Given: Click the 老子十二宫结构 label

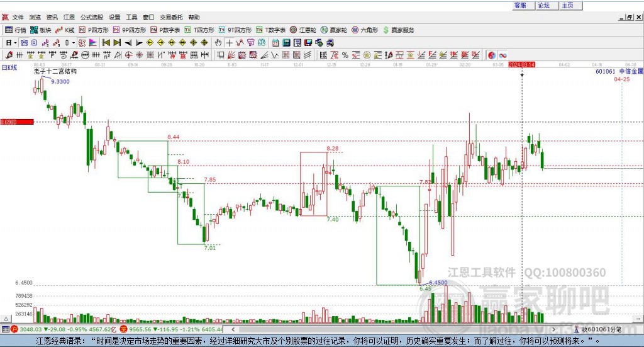Looking at the screenshot, I should coord(55,71).
